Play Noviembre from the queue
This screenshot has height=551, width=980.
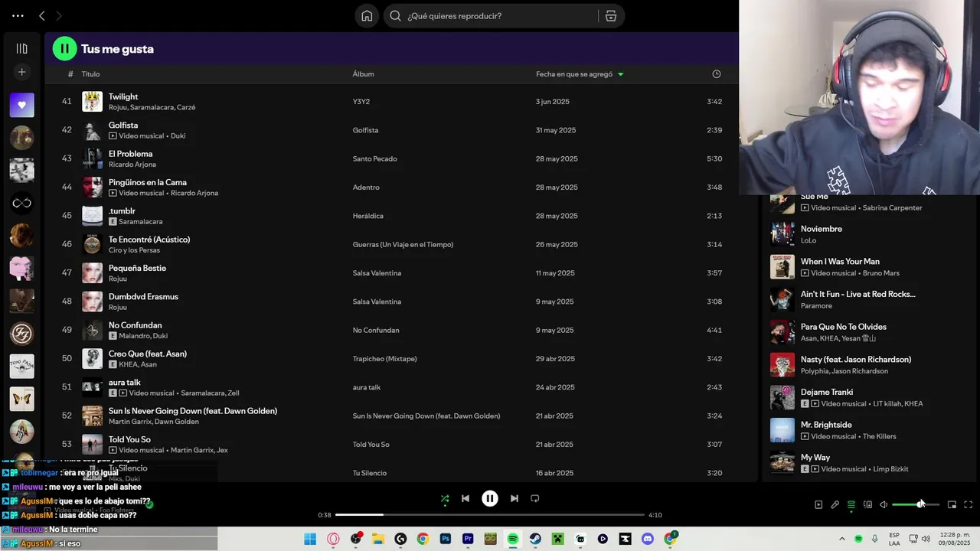coord(822,229)
